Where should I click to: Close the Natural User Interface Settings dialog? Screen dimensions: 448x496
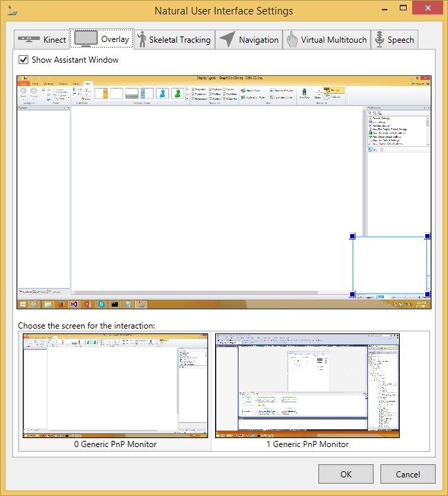[429, 10]
